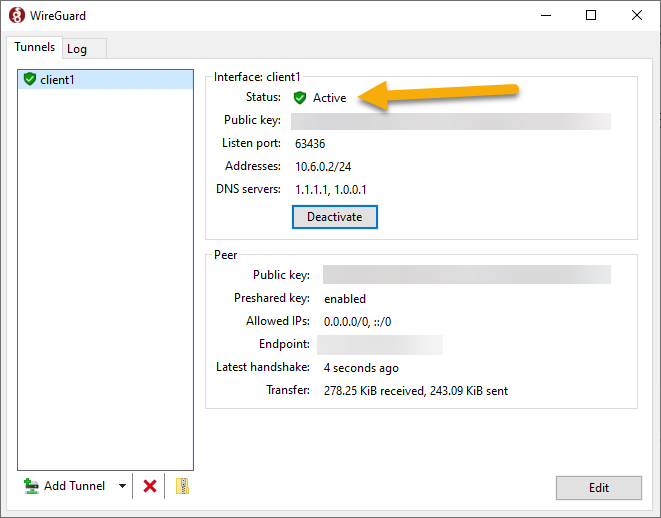
Task: Click the Transfer statistics text
Action: [x=415, y=391]
